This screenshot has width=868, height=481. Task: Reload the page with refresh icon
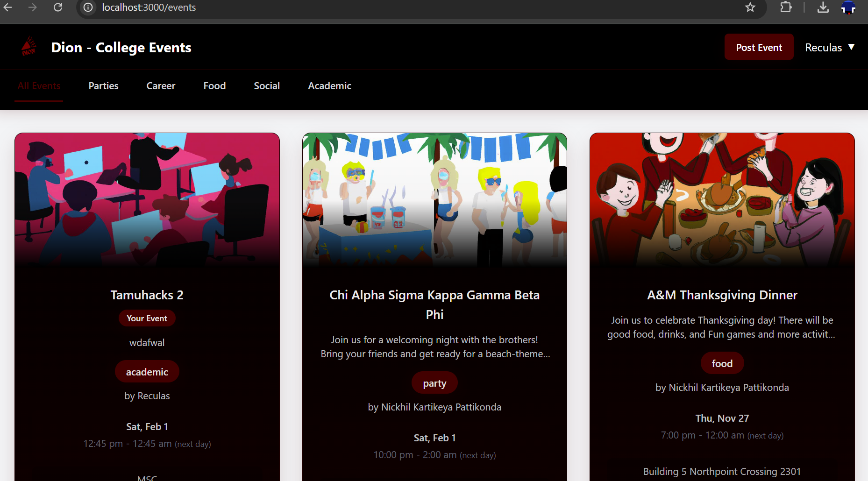click(58, 7)
